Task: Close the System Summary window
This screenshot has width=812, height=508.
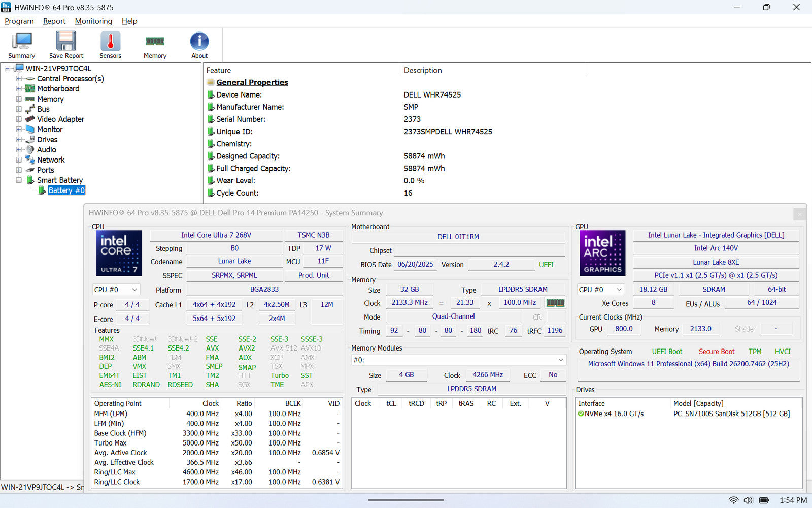Action: (x=799, y=214)
